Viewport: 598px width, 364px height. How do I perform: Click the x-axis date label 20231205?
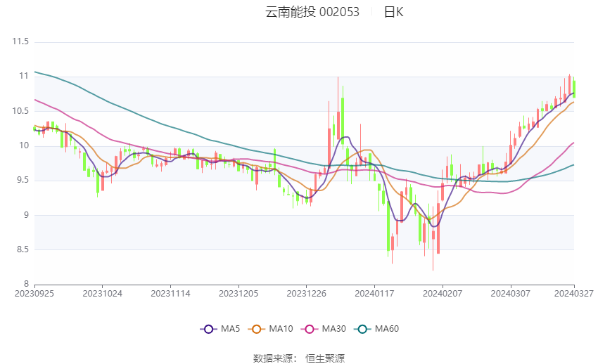(x=238, y=294)
